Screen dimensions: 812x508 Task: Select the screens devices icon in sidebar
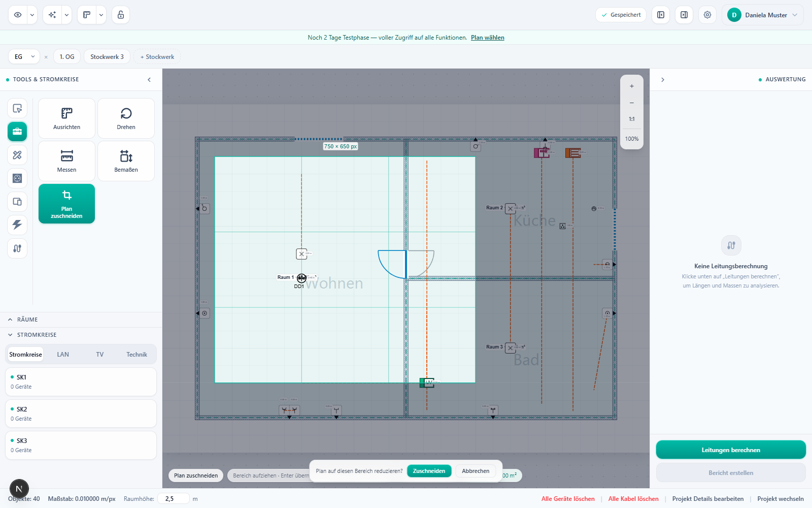[17, 202]
